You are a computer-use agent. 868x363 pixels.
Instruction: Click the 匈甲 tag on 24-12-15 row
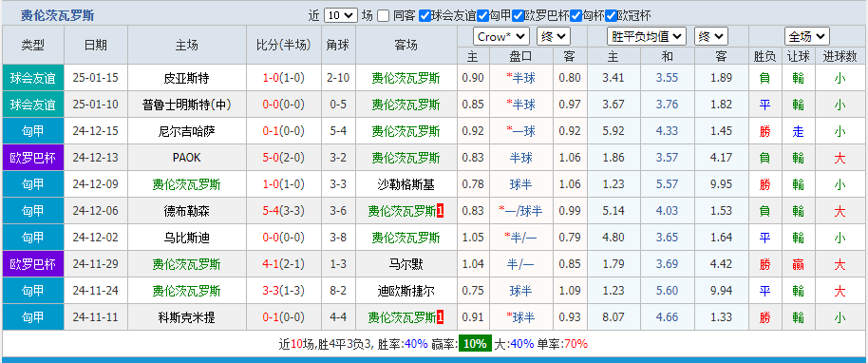pyautogui.click(x=33, y=131)
